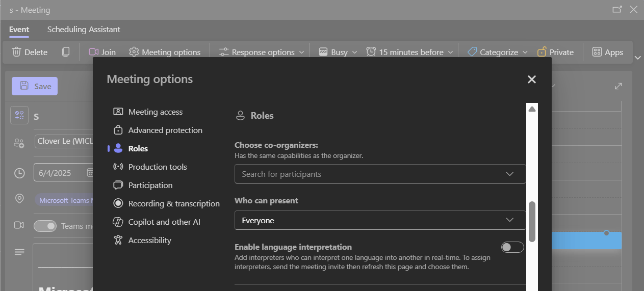644x291 pixels.
Task: Open the Who can present dropdown
Action: tap(380, 220)
